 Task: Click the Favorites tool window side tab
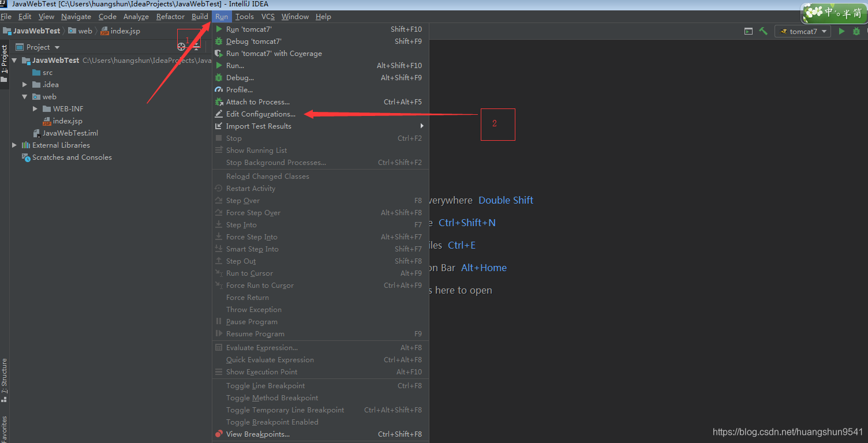(x=5, y=429)
